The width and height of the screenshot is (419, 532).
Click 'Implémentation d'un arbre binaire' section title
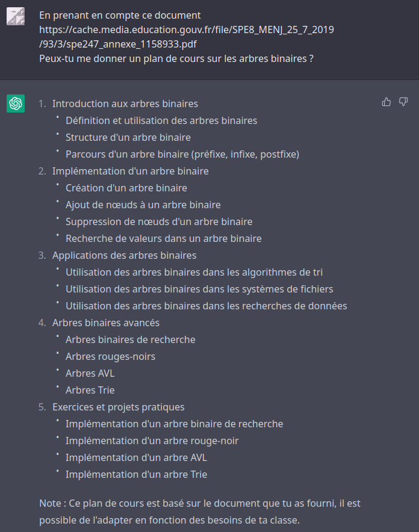click(130, 171)
